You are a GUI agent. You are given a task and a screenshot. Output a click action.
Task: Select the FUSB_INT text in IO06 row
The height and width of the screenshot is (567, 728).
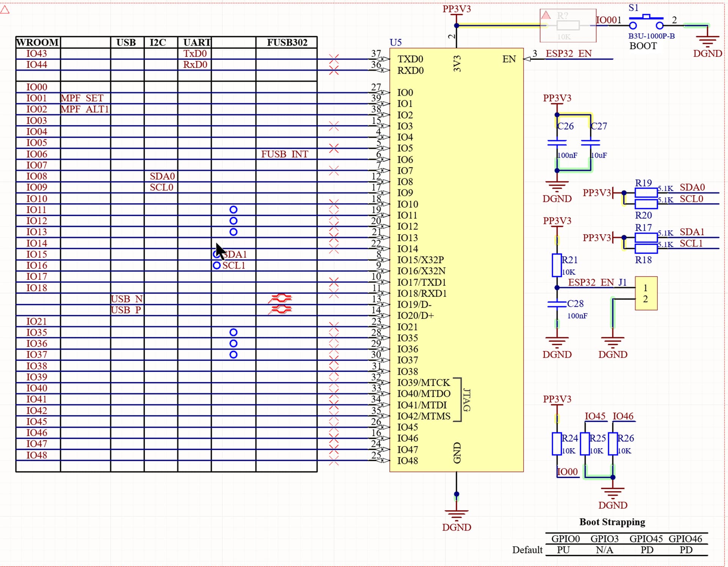coord(284,154)
